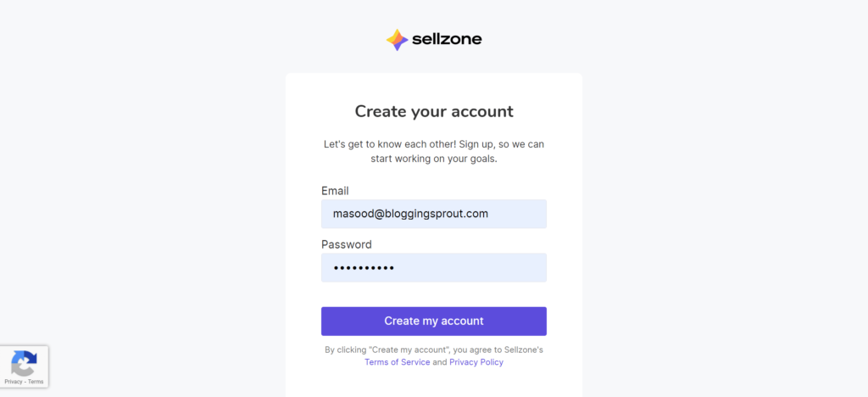Click the Create my account button

coord(434,322)
